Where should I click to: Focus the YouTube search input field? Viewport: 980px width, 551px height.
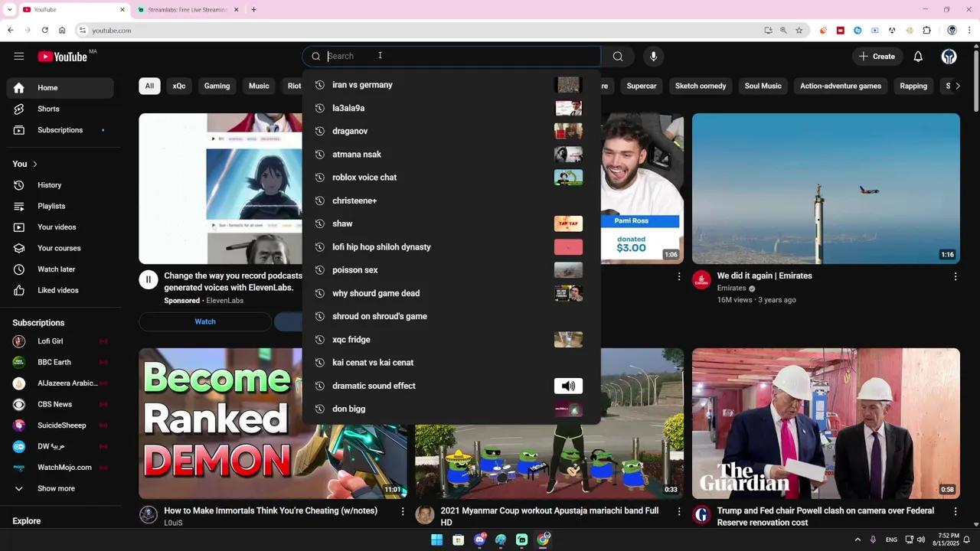[452, 56]
